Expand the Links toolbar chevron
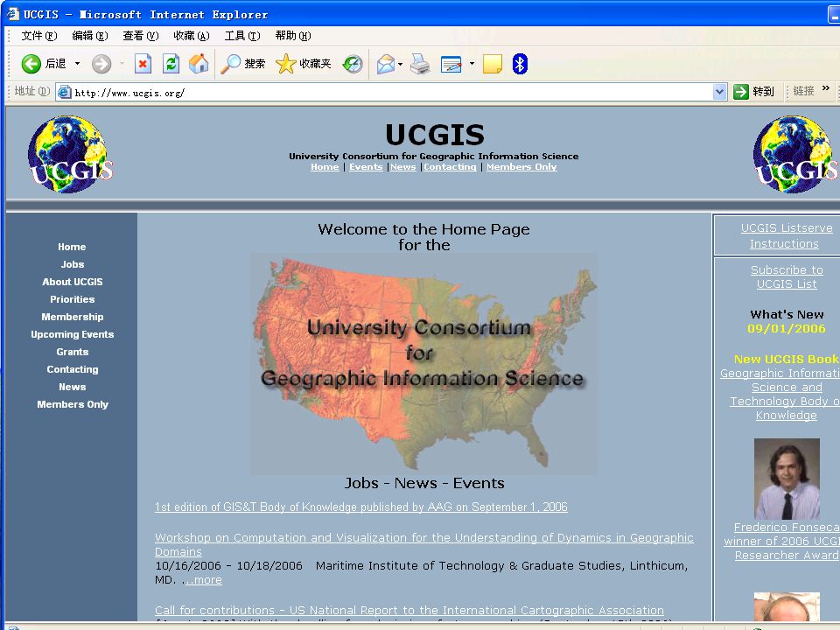 825,88
